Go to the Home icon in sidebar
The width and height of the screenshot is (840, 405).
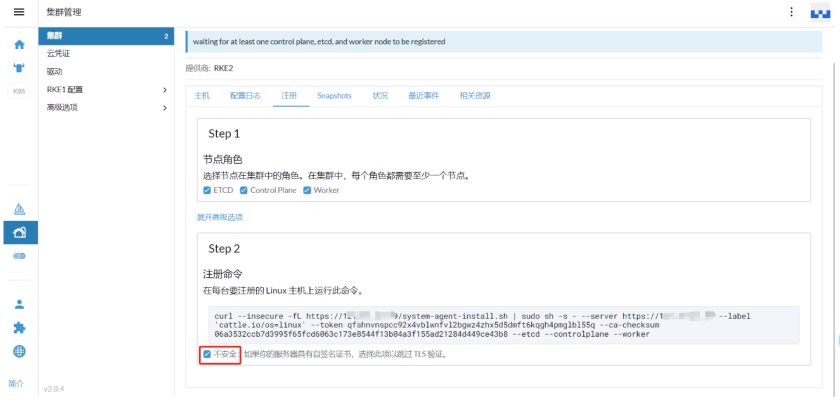pos(19,45)
